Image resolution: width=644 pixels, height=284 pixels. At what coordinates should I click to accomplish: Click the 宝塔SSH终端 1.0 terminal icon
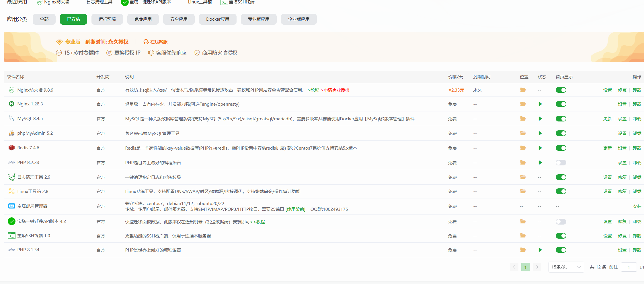click(11, 236)
